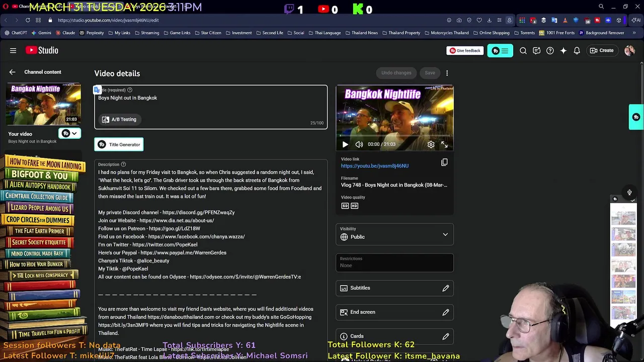Reload the browser page
Image resolution: width=644 pixels, height=362 pixels.
point(28,20)
